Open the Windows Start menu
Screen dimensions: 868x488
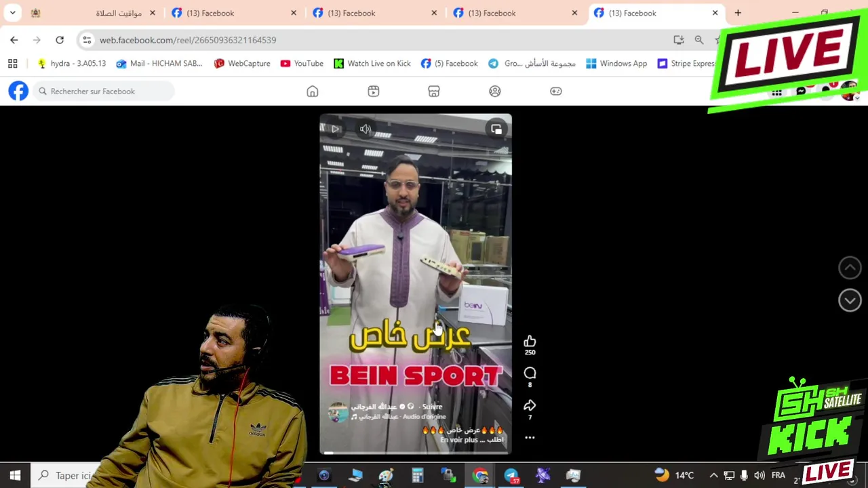(x=15, y=476)
